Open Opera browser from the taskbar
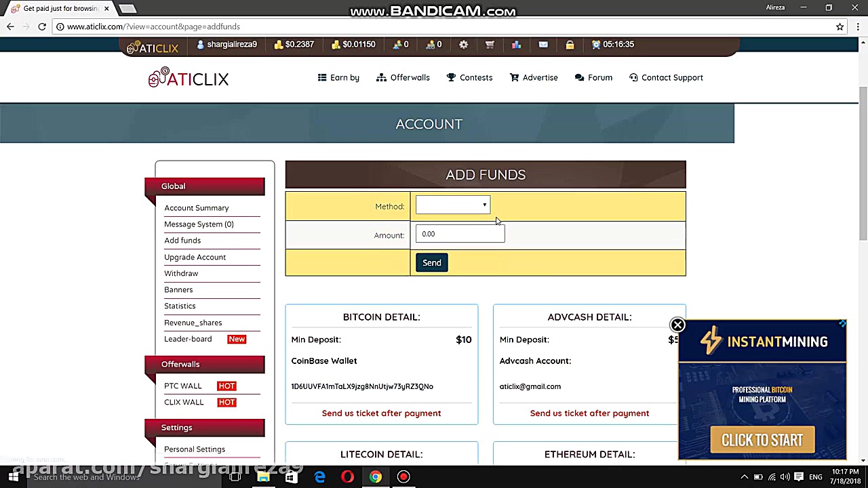 tap(347, 477)
